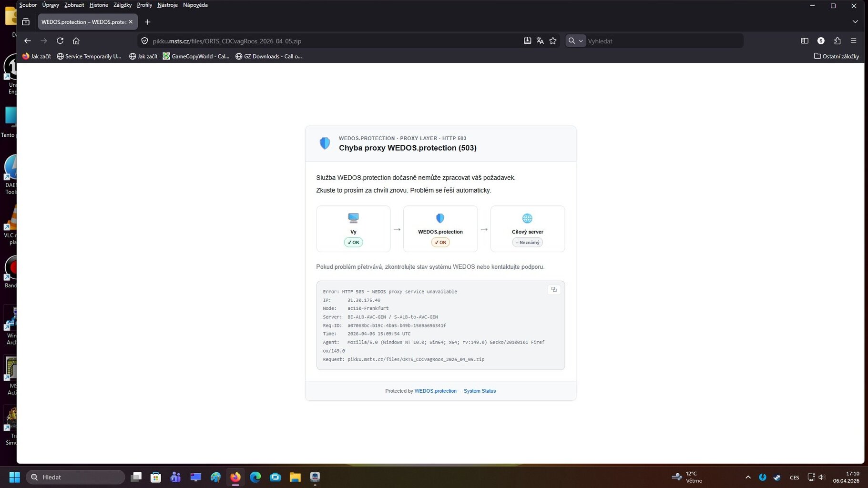Expand the search engine dropdown
This screenshot has width=868, height=488.
point(575,41)
